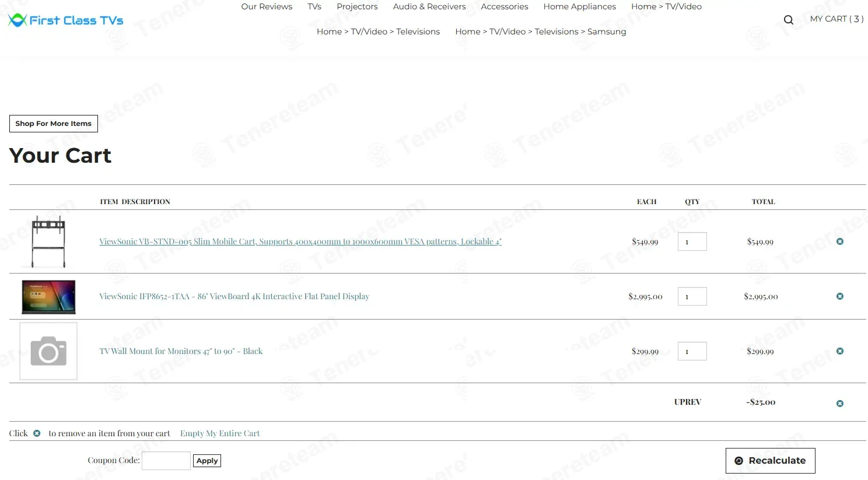Click the First Class TVs logo

[66, 20]
